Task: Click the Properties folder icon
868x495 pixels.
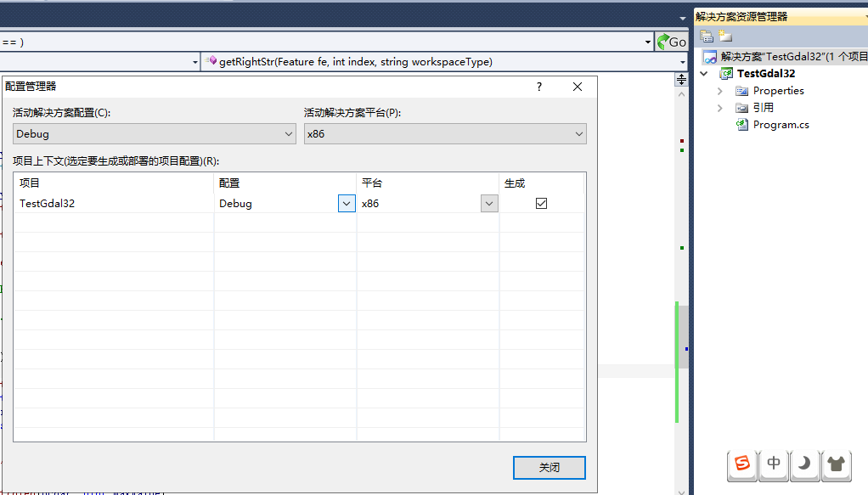Action: click(741, 91)
